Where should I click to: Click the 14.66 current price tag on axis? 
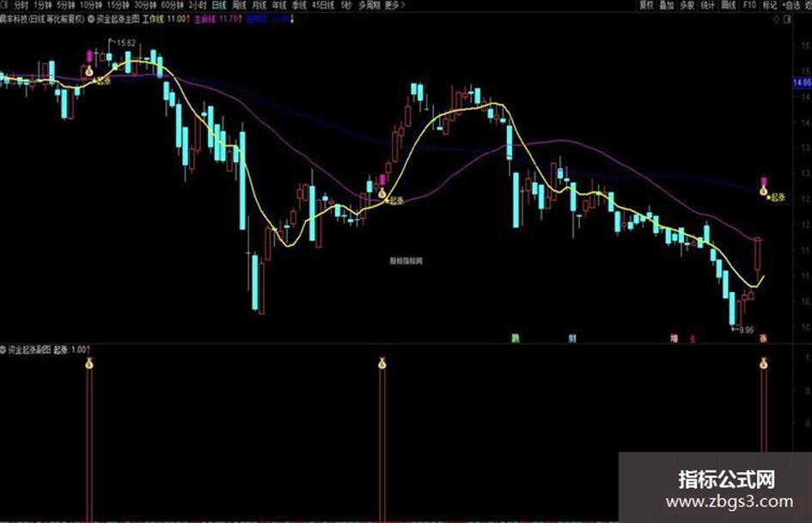coord(803,82)
